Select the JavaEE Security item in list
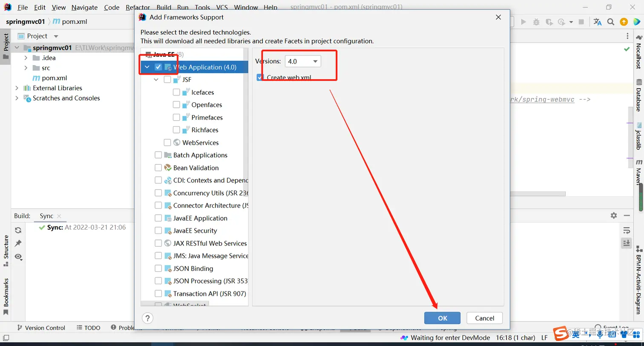The height and width of the screenshot is (346, 644). (x=195, y=231)
